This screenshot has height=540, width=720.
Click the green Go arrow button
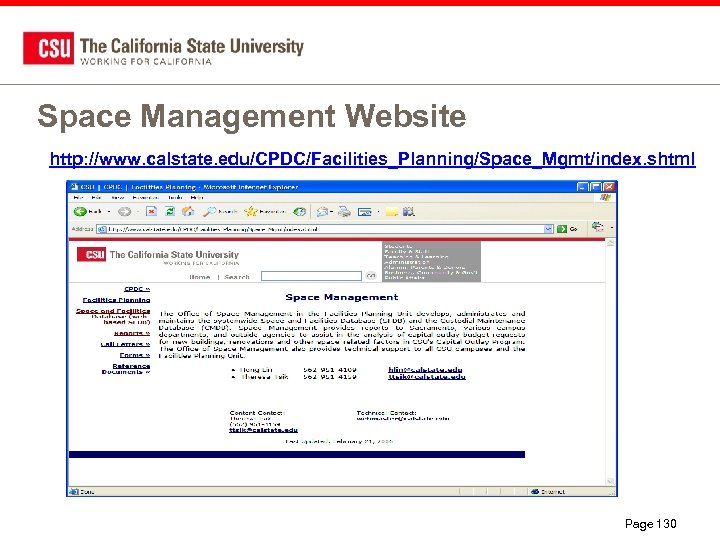coord(562,229)
